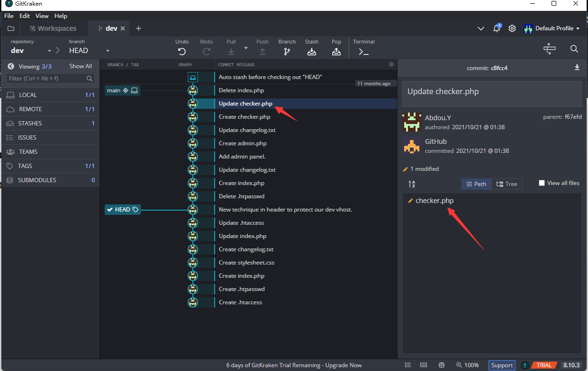Click the TRIAL badge

pyautogui.click(x=543, y=365)
